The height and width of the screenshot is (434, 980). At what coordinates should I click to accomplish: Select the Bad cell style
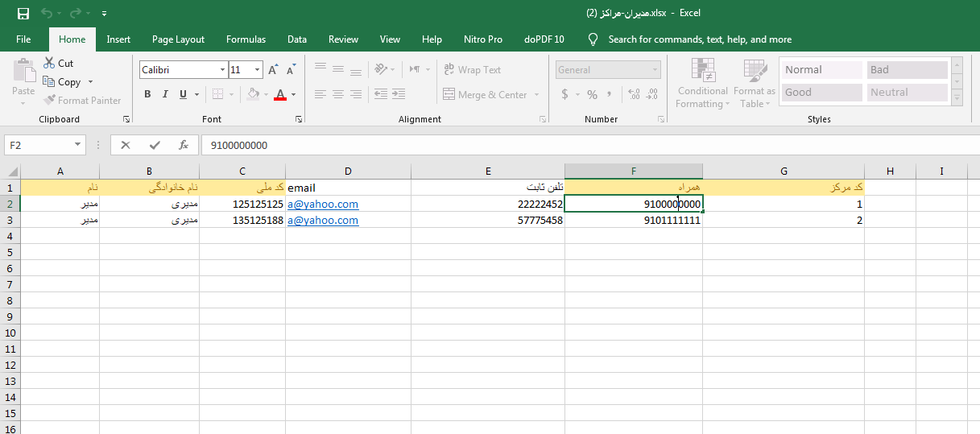pos(907,70)
